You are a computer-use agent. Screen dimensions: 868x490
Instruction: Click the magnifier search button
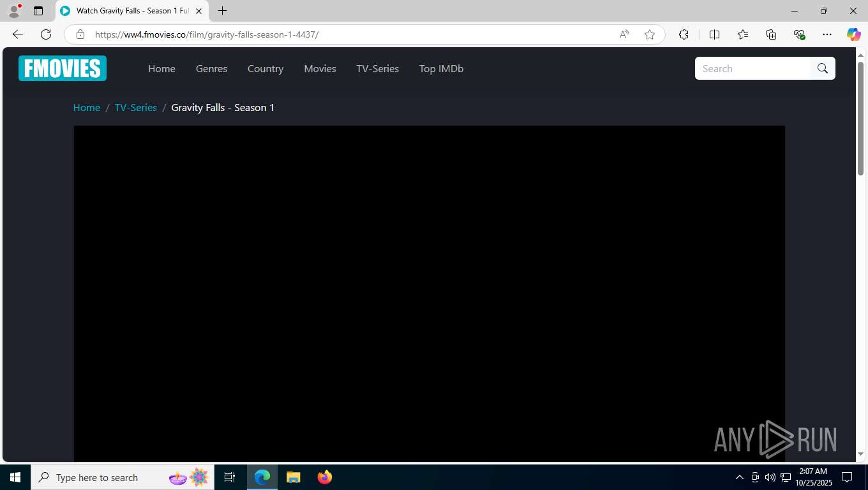(823, 68)
